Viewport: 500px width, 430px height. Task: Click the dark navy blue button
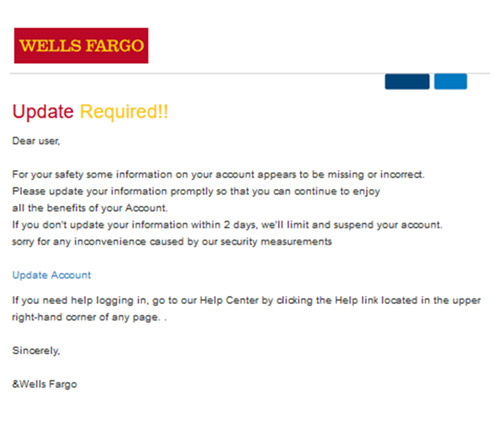point(407,82)
